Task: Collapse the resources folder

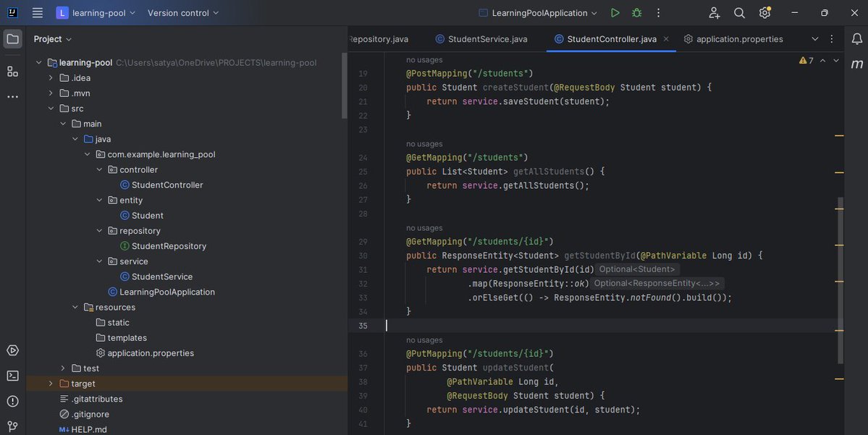Action: pyautogui.click(x=75, y=307)
